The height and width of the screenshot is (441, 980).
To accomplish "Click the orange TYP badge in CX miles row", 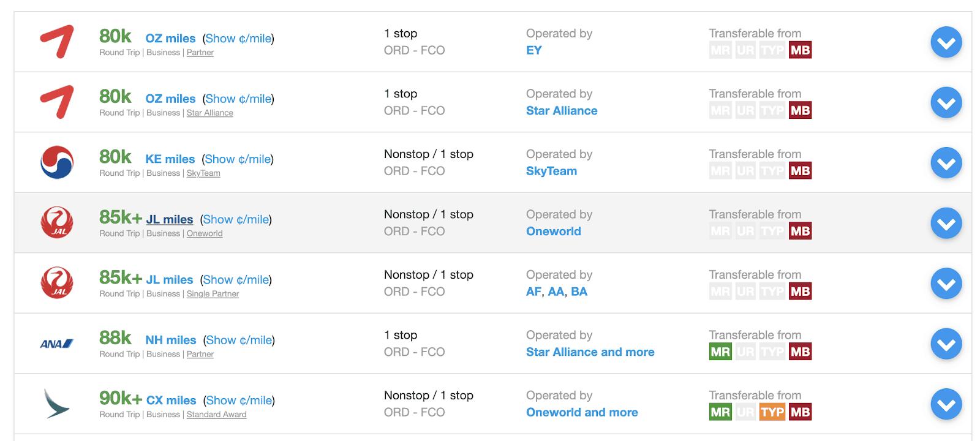I will [x=772, y=412].
